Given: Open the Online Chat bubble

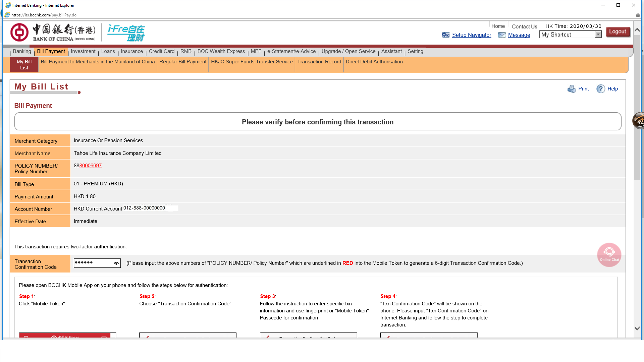Looking at the screenshot, I should [609, 255].
